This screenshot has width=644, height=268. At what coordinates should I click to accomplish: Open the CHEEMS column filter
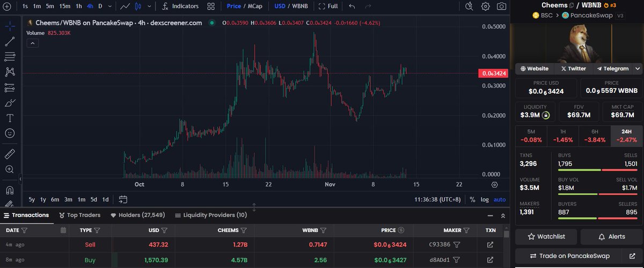[x=244, y=230]
